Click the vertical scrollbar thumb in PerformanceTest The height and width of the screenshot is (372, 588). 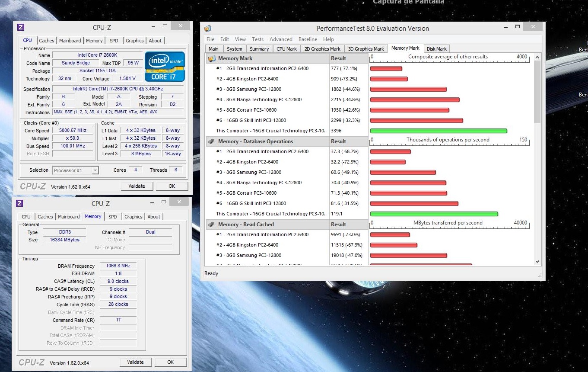pyautogui.click(x=537, y=92)
